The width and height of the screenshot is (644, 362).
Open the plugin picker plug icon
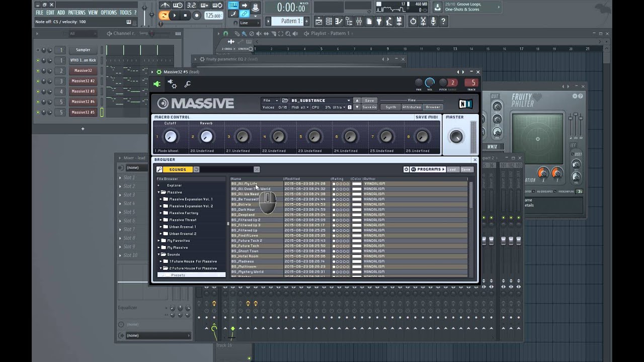[379, 21]
